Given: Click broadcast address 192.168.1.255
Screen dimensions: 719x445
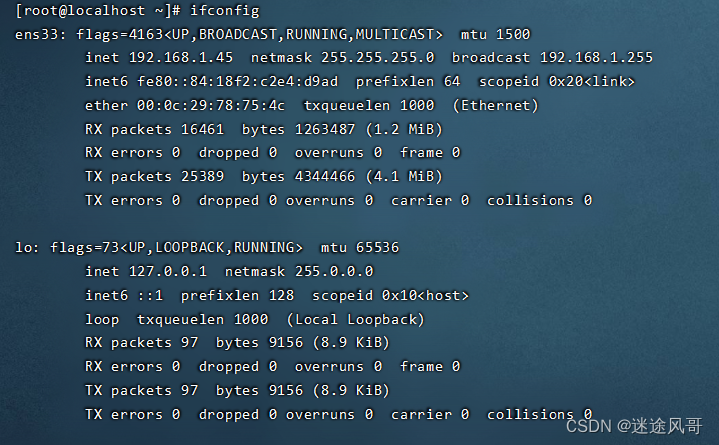Looking at the screenshot, I should click(x=596, y=57).
